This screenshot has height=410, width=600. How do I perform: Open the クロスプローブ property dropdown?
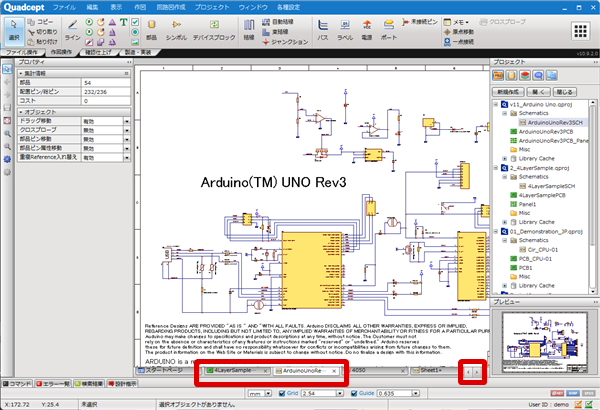127,130
